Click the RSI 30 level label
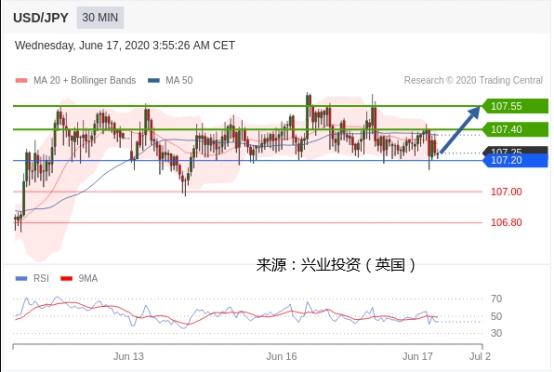 click(x=496, y=333)
